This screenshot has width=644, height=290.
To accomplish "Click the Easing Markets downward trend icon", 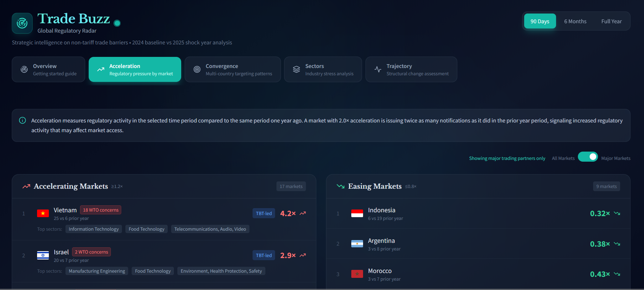I will pos(341,186).
